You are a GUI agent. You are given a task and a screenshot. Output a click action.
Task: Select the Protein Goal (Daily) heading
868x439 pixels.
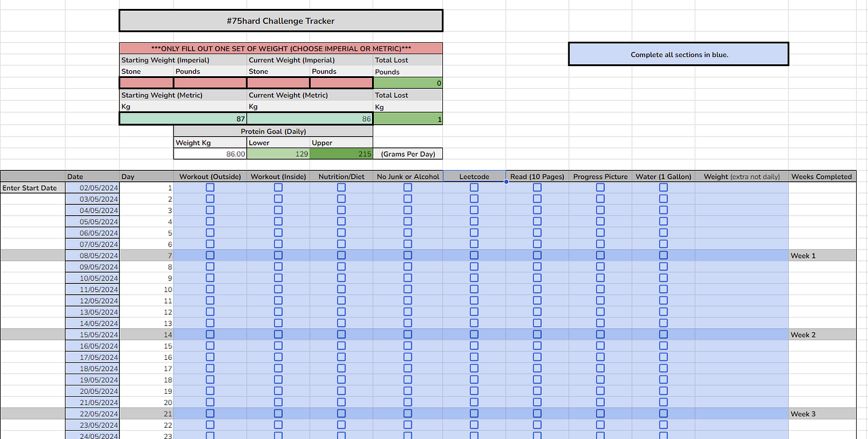pyautogui.click(x=273, y=131)
